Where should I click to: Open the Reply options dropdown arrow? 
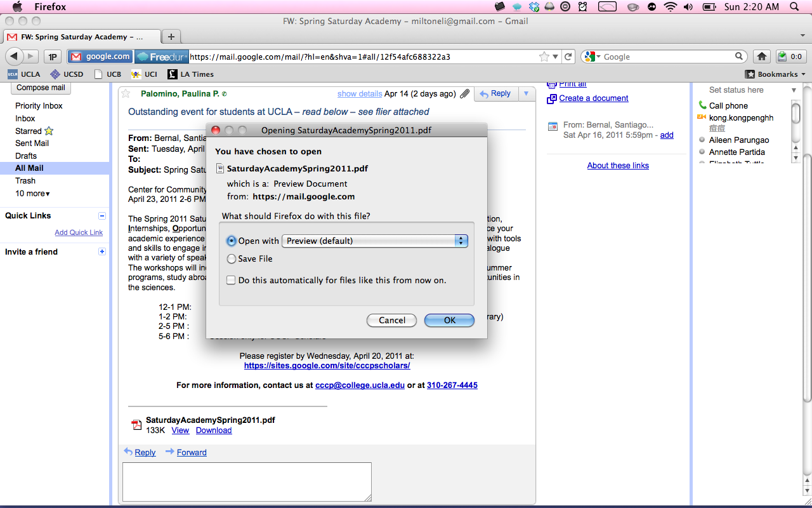526,93
